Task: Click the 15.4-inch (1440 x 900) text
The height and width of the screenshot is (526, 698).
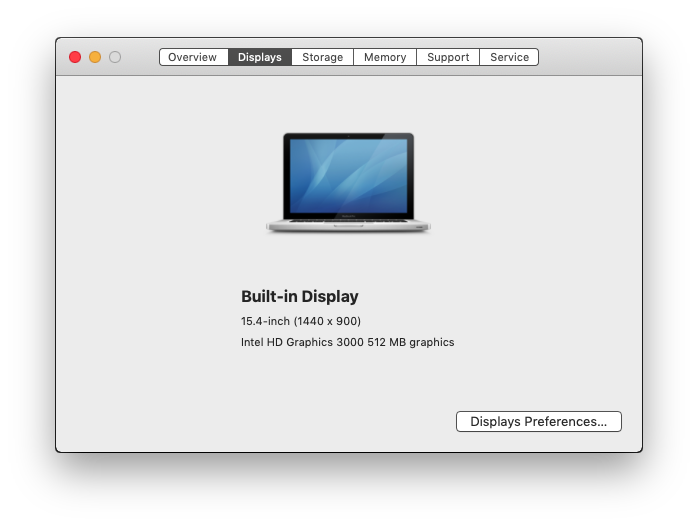Action: tap(301, 321)
